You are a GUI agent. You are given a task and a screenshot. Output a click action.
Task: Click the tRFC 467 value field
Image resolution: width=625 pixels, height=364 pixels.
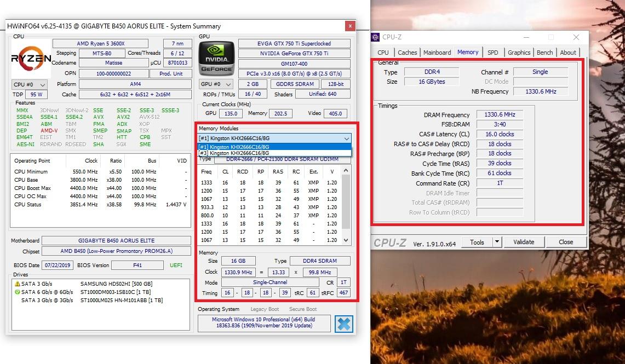[343, 293]
